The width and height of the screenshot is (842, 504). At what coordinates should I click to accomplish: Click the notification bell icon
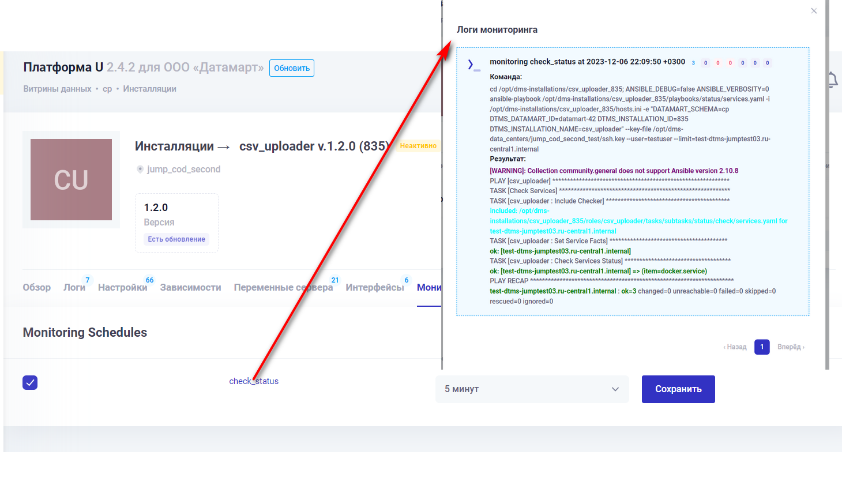[833, 80]
